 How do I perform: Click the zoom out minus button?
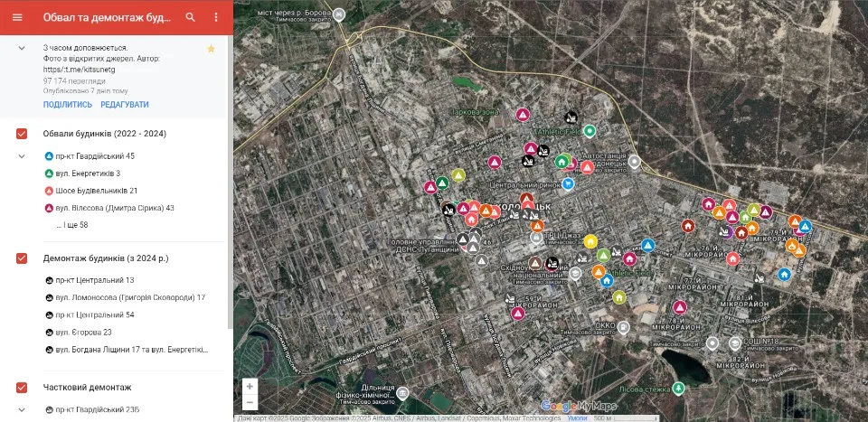[250, 402]
